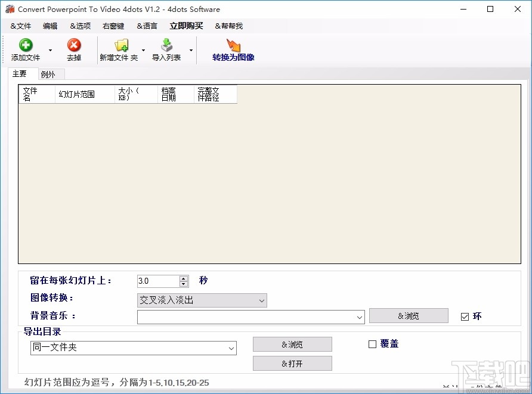
Task: Increase the seconds-per-slide spinner value
Action: pyautogui.click(x=184, y=278)
